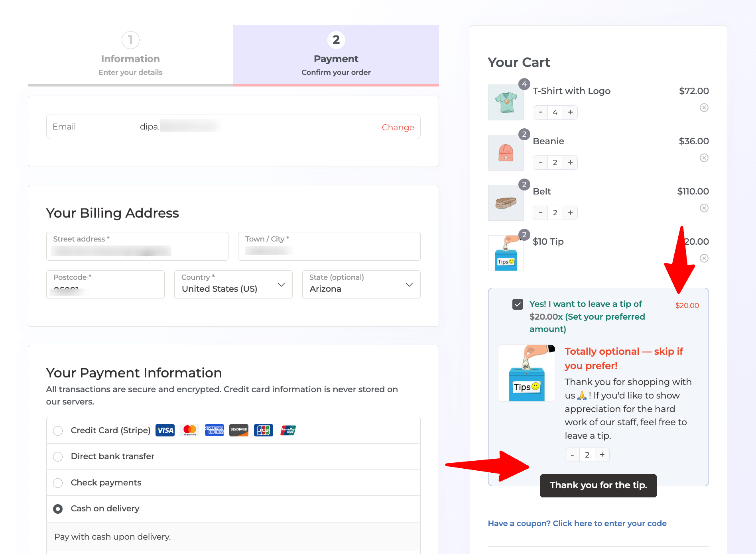The image size is (756, 554).
Task: Click the $36.00 Beanie price
Action: click(694, 141)
